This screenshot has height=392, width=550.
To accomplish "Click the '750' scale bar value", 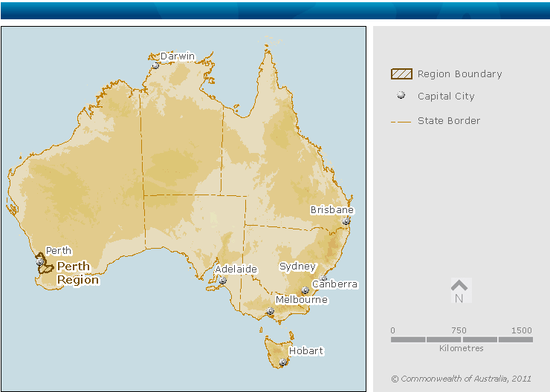I will 459,330.
